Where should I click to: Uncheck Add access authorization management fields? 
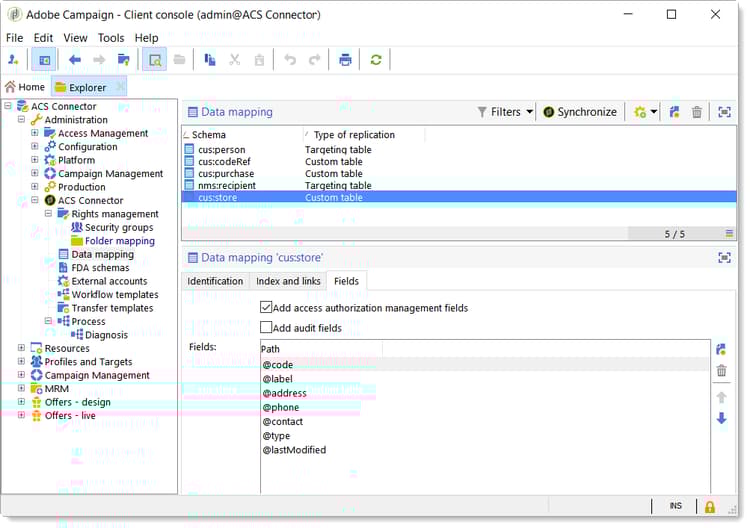pyautogui.click(x=266, y=308)
